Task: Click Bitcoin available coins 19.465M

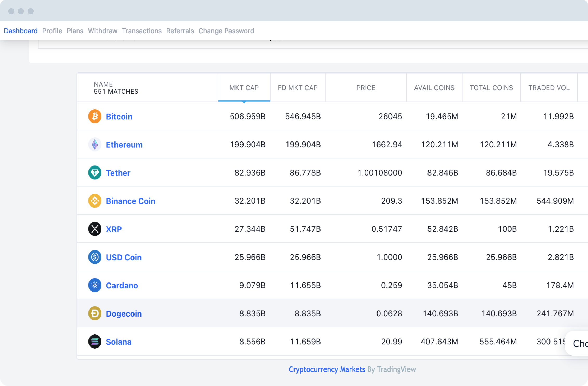Action: click(x=442, y=116)
